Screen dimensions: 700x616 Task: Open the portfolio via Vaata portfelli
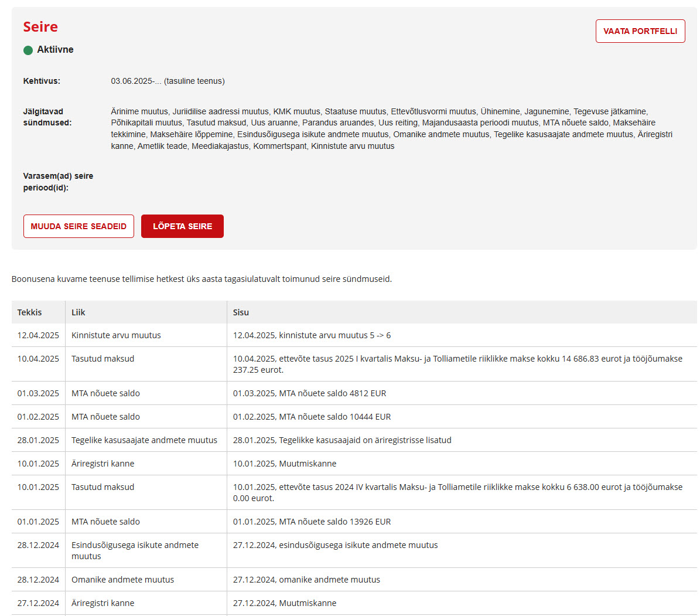point(640,31)
